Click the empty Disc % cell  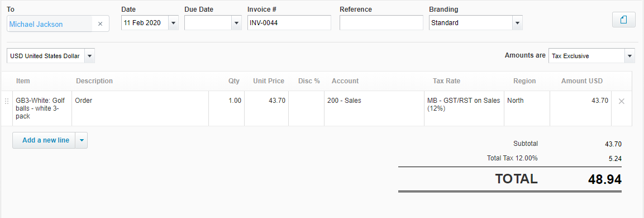point(307,108)
